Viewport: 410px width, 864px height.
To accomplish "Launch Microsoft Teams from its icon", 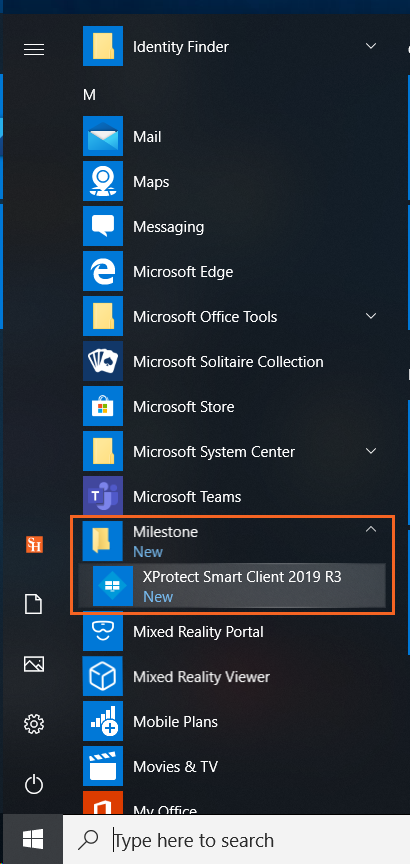I will (102, 496).
